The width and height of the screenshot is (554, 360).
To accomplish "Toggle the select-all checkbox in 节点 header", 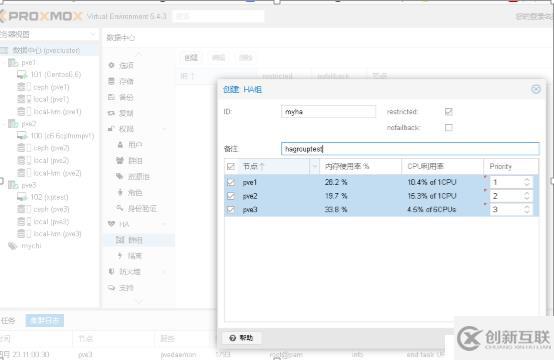I will click(x=231, y=166).
